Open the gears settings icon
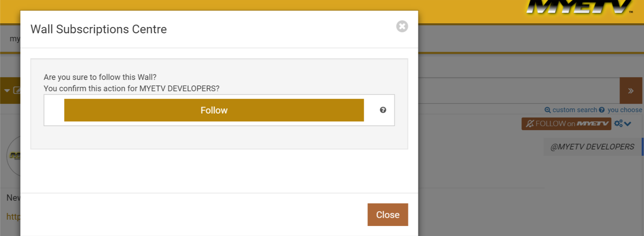The height and width of the screenshot is (236, 644). tap(618, 124)
